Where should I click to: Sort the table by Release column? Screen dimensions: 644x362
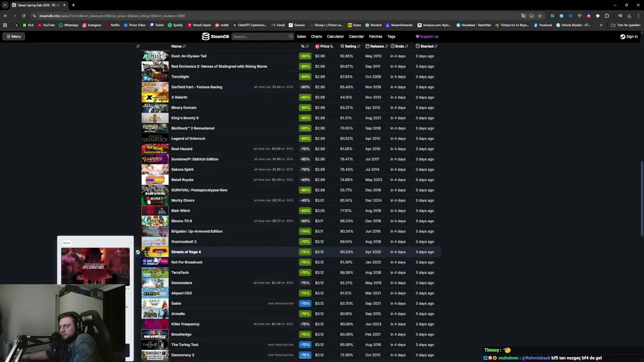coord(376,46)
